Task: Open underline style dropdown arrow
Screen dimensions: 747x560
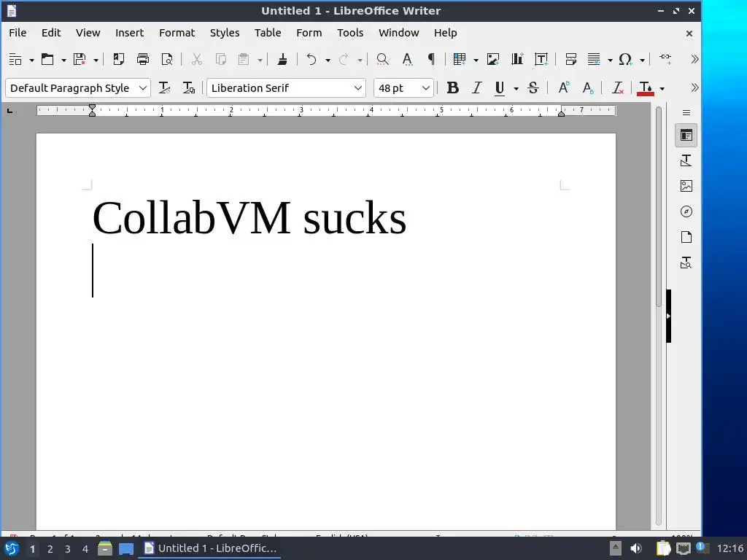Action: (516, 88)
